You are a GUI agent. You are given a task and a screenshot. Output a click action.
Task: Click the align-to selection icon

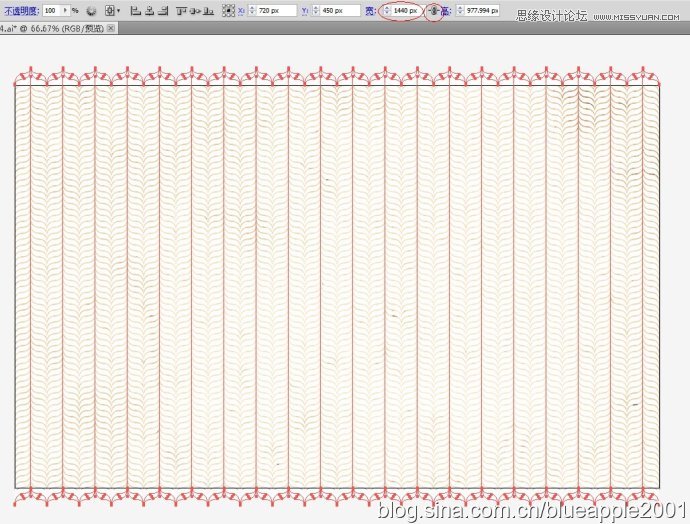click(110, 11)
